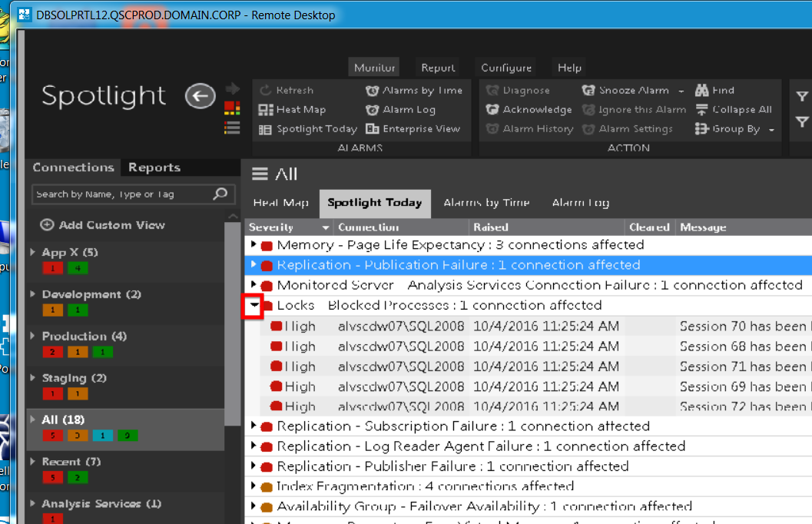Screen dimensions: 812x524
Task: Click the list view icon below colored squares
Action: pos(232,128)
